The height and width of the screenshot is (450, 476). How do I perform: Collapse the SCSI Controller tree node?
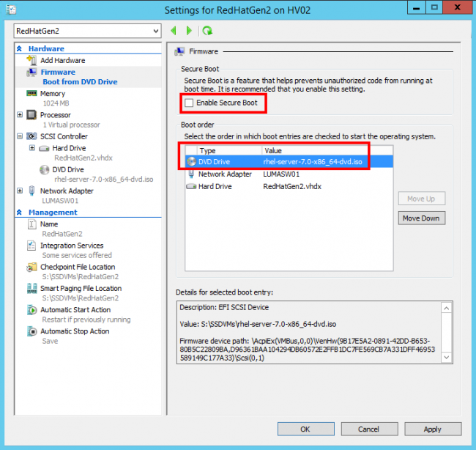[x=20, y=136]
